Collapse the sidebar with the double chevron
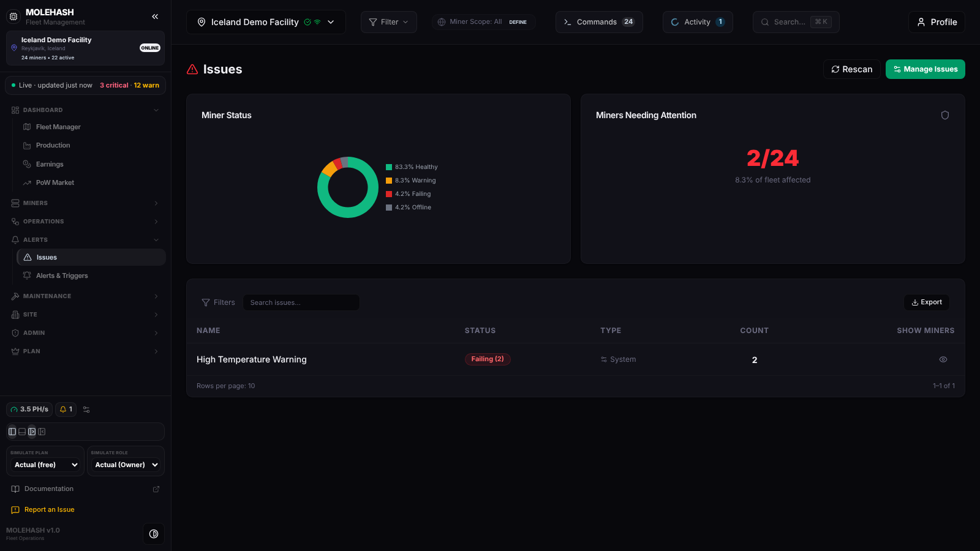This screenshot has width=980, height=551. (155, 17)
